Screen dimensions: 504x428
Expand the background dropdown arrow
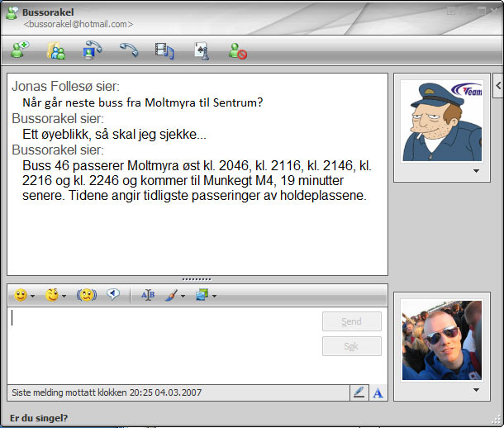tap(183, 296)
